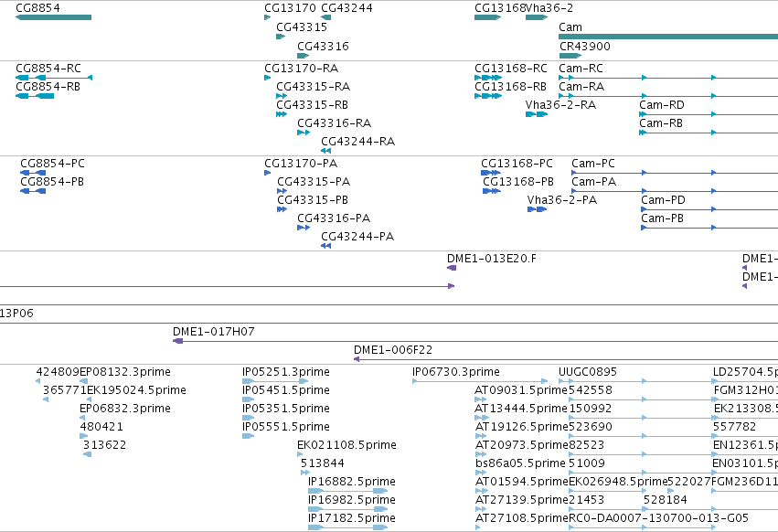Image resolution: width=778 pixels, height=532 pixels.
Task: Select the CG13170 gene label
Action: 290,8
